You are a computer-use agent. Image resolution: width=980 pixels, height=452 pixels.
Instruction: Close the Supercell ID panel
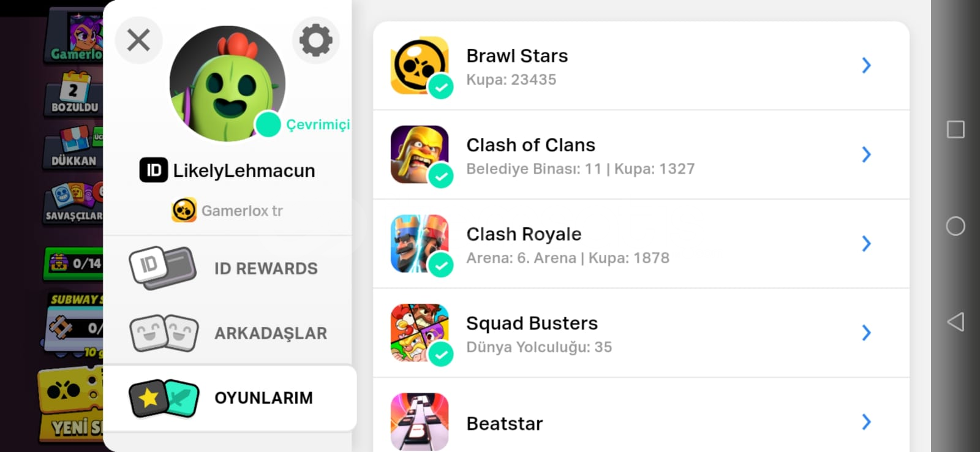(138, 40)
